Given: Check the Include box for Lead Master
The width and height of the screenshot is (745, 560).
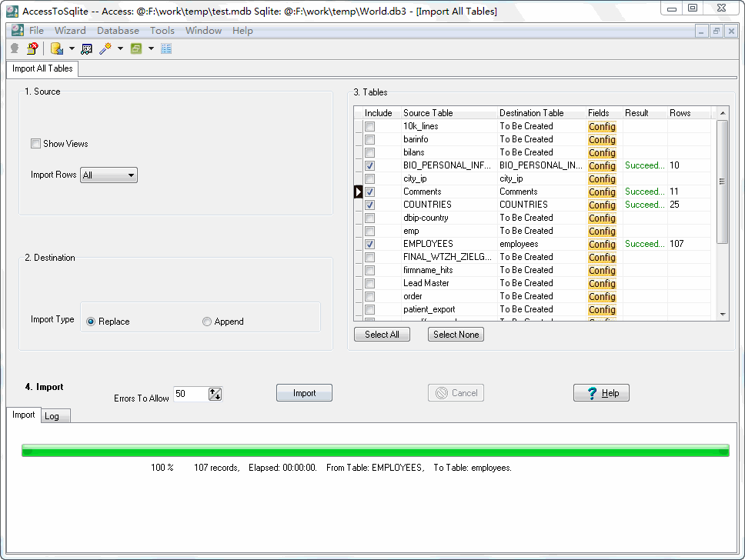Looking at the screenshot, I should point(369,283).
